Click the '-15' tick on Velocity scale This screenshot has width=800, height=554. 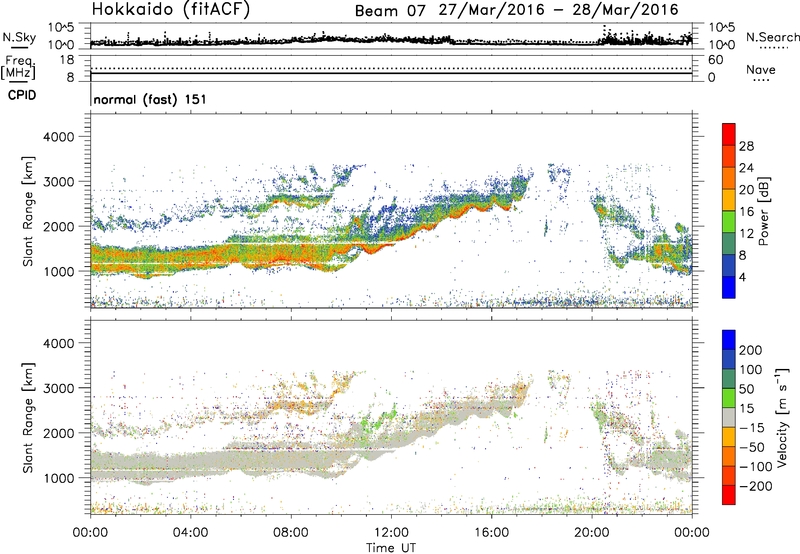(x=752, y=428)
